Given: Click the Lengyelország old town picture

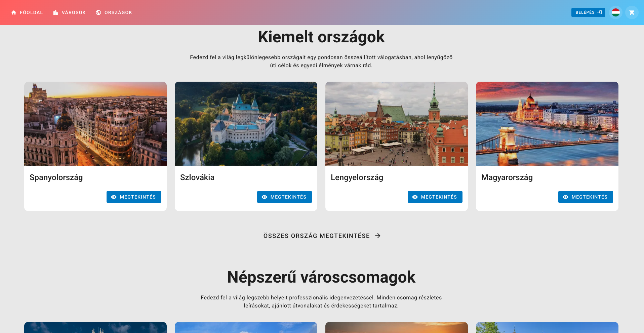Looking at the screenshot, I should pos(397,124).
